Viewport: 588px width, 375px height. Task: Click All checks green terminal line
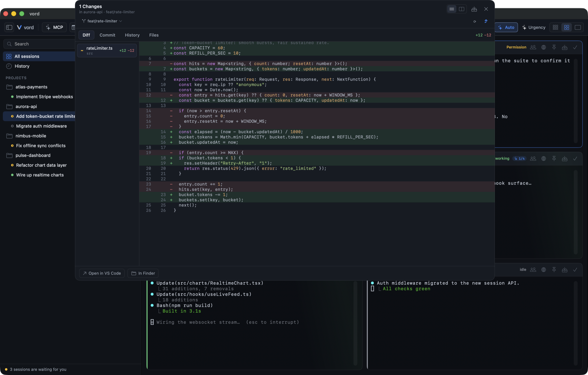[x=406, y=289]
